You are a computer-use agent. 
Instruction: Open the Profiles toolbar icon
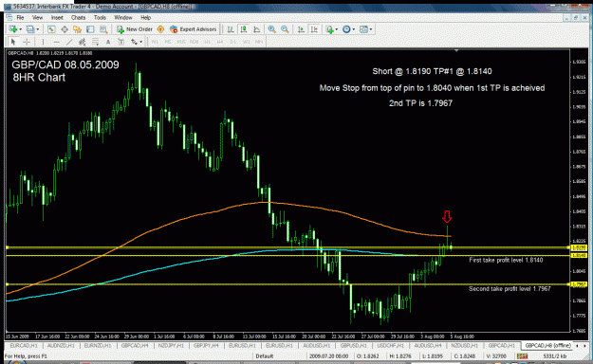30,29
